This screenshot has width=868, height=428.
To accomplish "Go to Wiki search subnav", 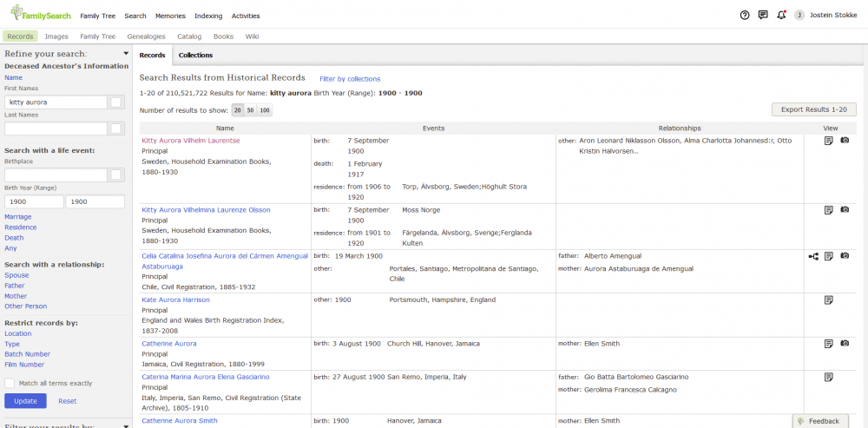I will [x=253, y=36].
